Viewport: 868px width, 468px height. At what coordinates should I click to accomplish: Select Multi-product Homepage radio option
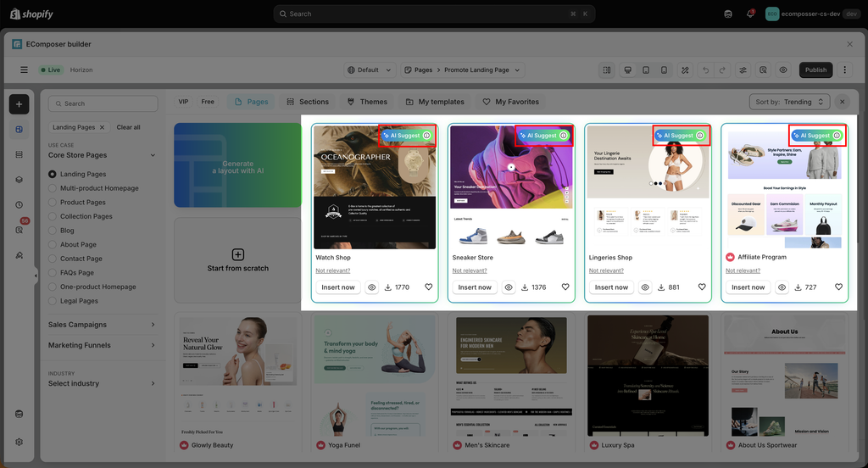coord(52,188)
